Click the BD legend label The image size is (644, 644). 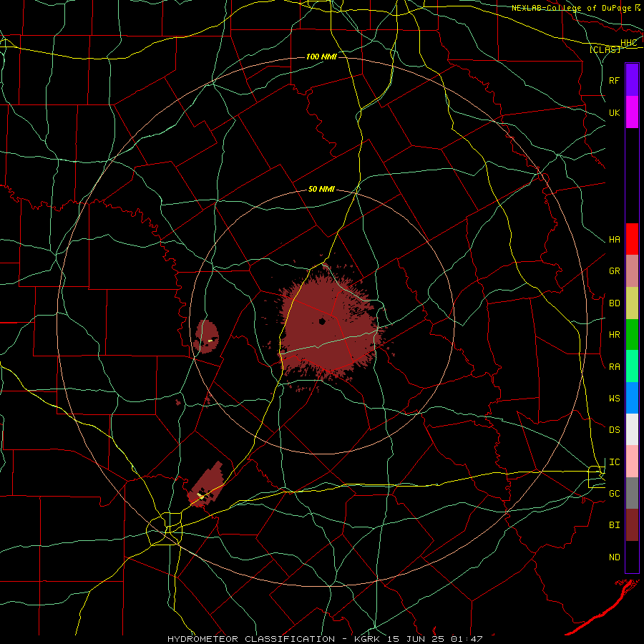tap(614, 303)
